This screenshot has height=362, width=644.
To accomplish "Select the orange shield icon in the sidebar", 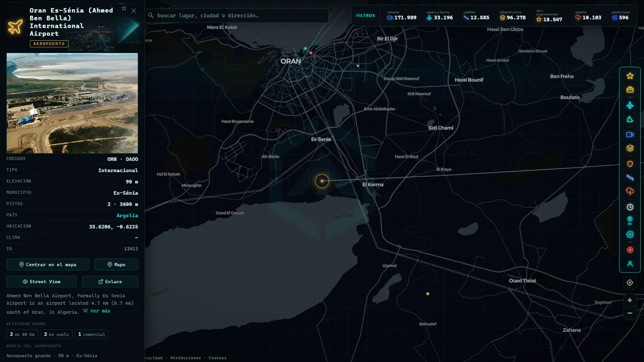I will pyautogui.click(x=630, y=164).
